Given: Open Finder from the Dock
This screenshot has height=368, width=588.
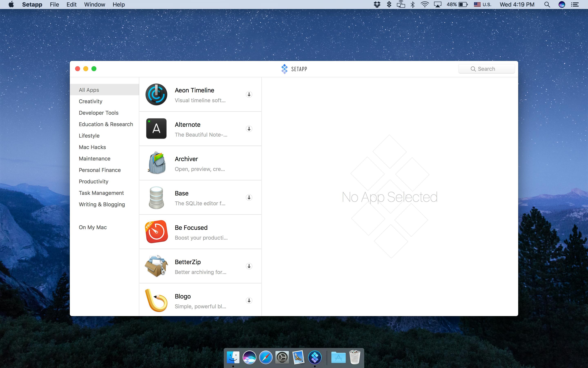Looking at the screenshot, I should (233, 357).
